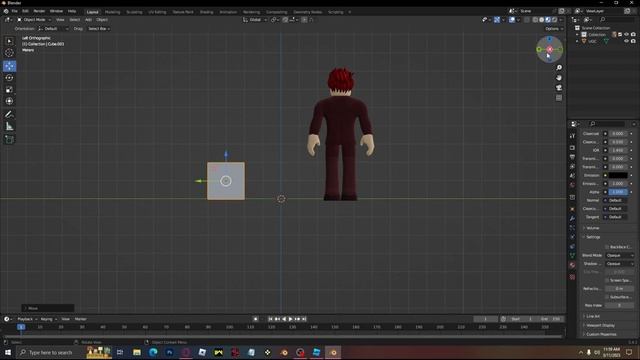640x360 pixels.
Task: Open the Tool properties tab
Action: [572, 136]
